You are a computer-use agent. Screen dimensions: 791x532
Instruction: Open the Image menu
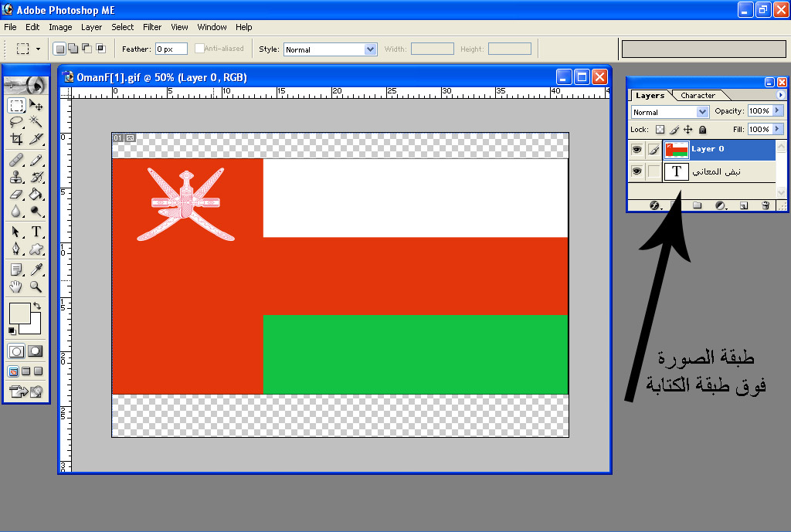coord(60,27)
